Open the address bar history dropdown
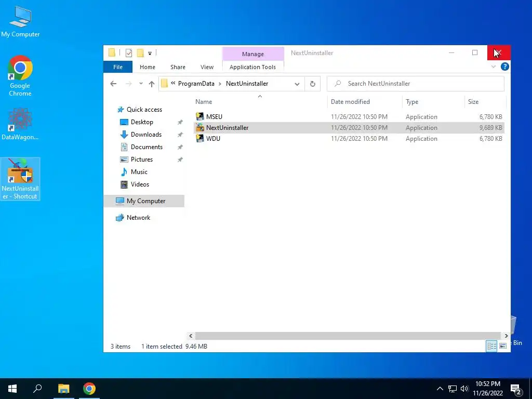532x399 pixels. (297, 84)
